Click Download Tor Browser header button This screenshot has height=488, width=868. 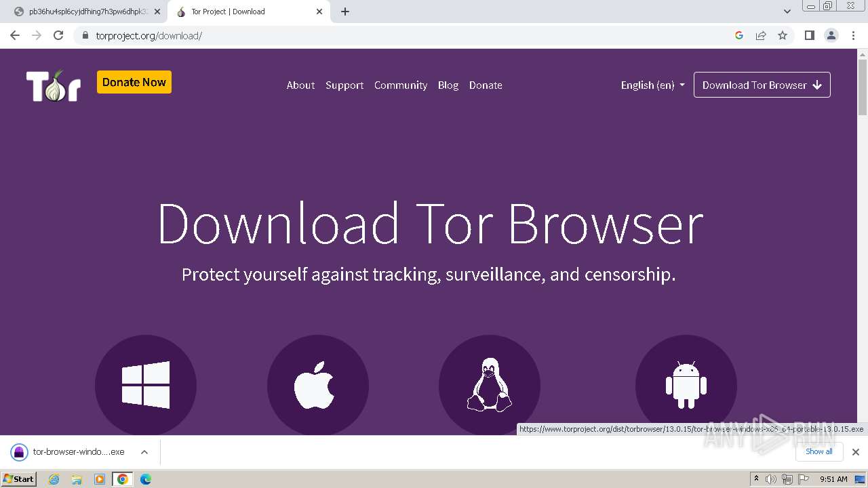tap(762, 85)
